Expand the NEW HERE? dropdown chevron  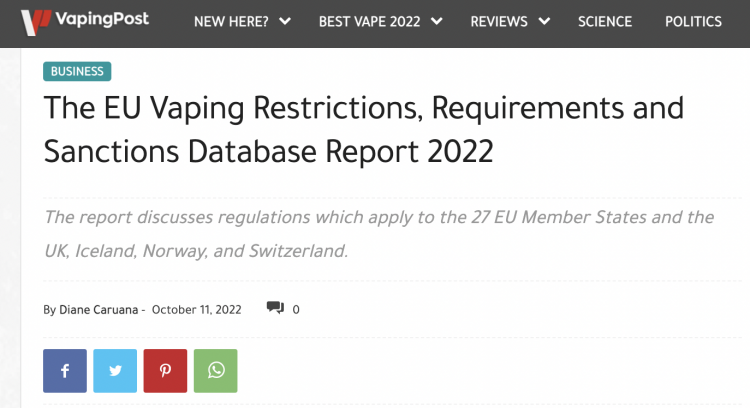tap(285, 22)
